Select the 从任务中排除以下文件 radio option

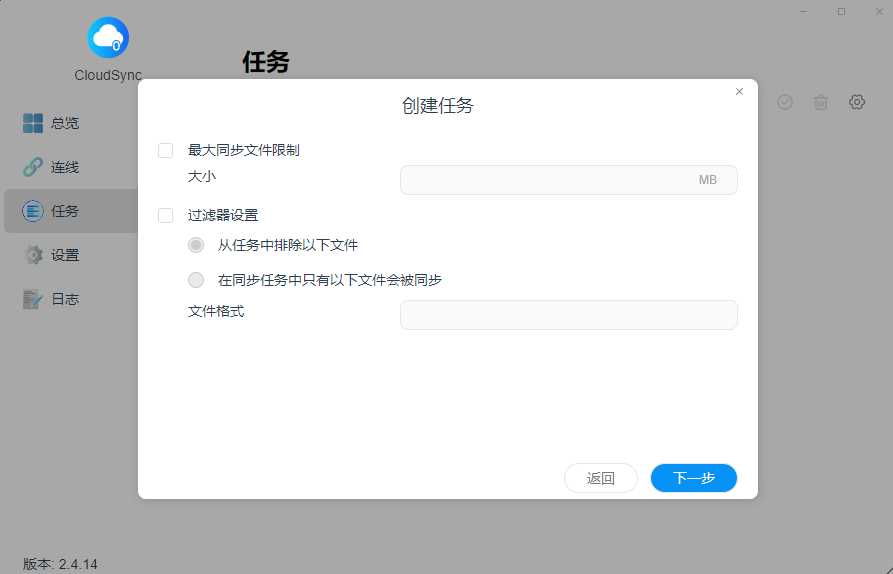click(196, 245)
